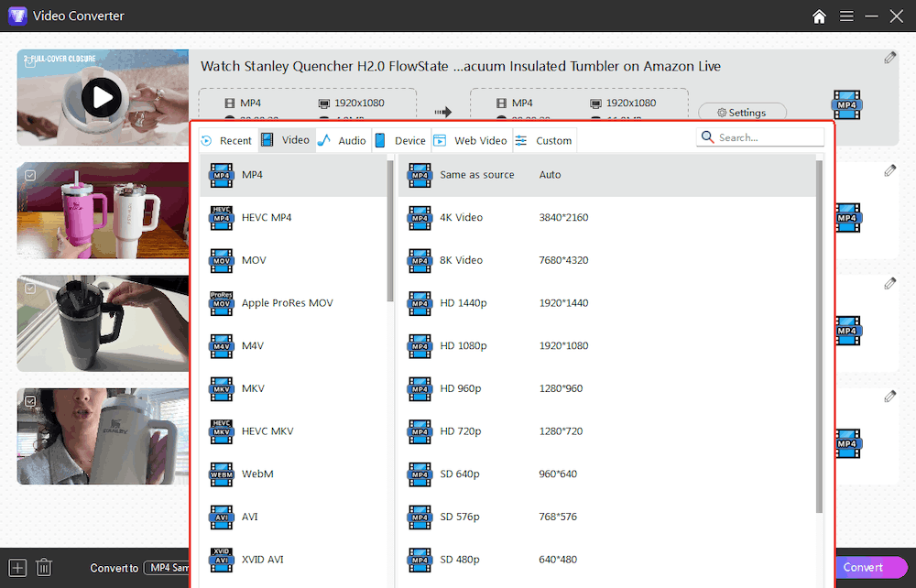The width and height of the screenshot is (916, 588).
Task: Open the Convert to MP4 dropdown
Action: [x=167, y=568]
